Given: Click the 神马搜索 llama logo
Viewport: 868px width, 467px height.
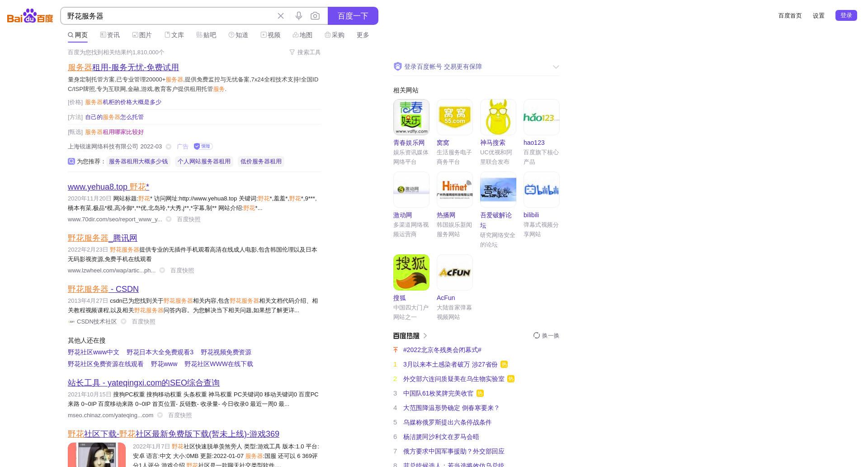Looking at the screenshot, I should 498,117.
